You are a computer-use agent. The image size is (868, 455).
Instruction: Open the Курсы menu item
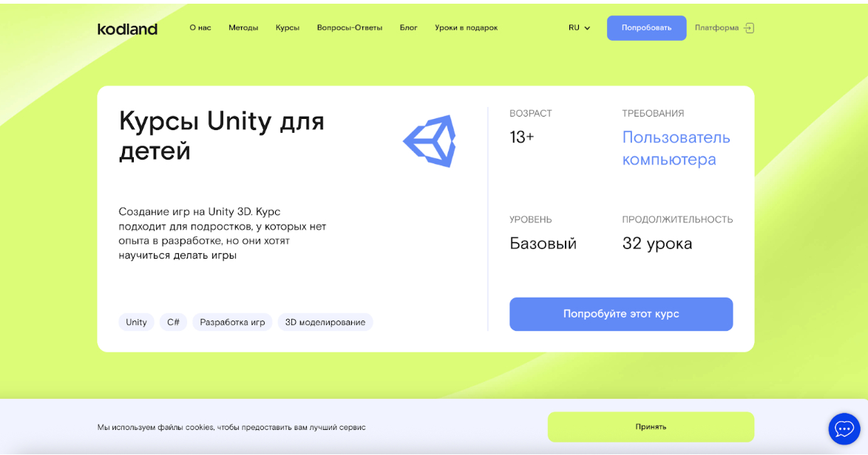click(288, 27)
